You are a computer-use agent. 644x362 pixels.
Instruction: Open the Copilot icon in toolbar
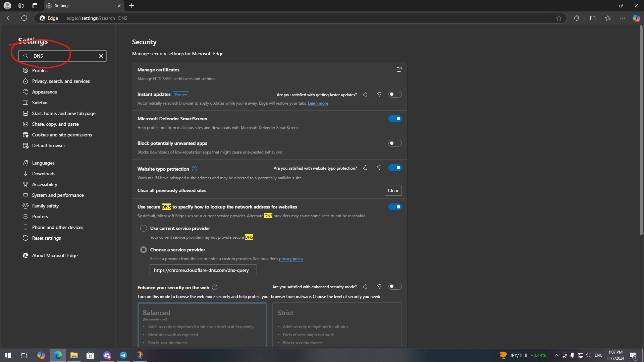coord(636,18)
